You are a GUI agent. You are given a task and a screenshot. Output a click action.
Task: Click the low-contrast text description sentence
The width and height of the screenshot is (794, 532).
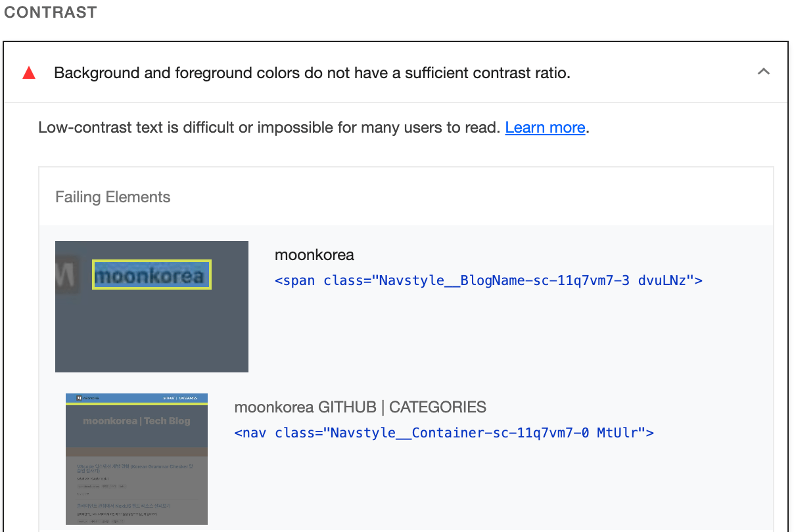(269, 127)
